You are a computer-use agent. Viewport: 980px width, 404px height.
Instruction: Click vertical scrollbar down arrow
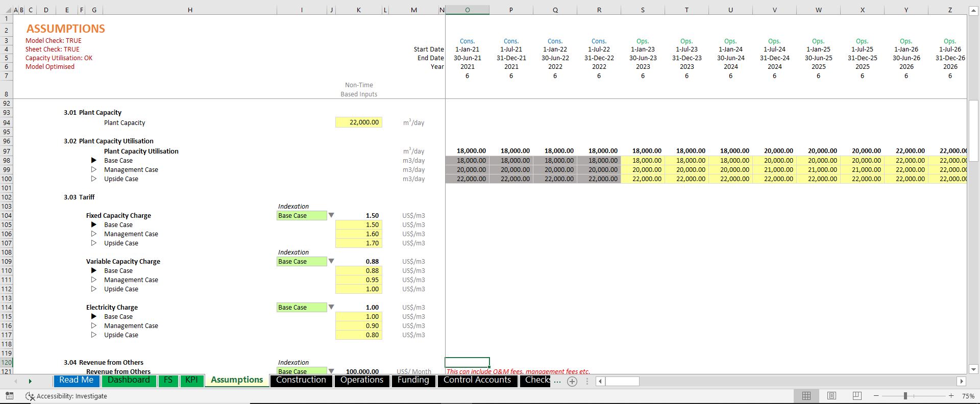[973, 369]
